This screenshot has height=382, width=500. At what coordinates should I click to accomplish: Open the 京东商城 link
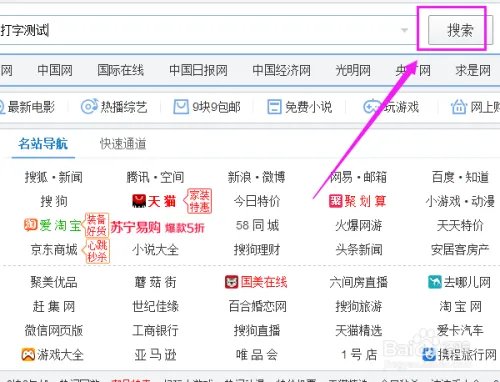pyautogui.click(x=54, y=250)
